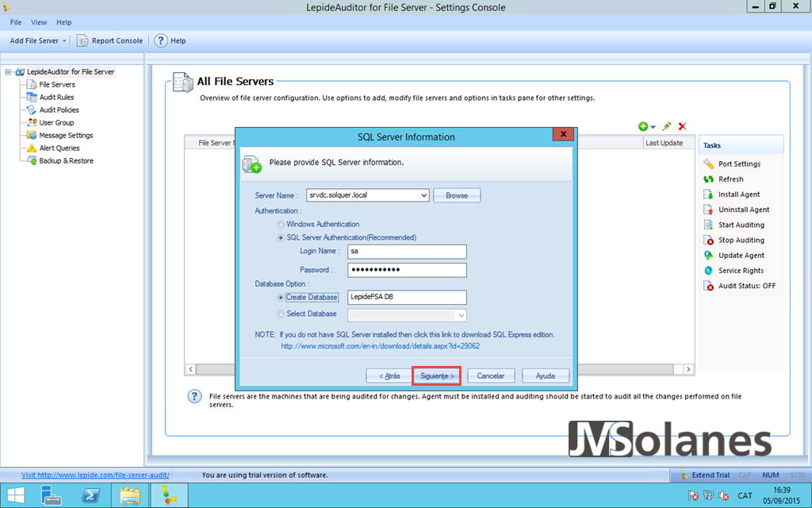Click the Audit Status OFF icon
The height and width of the screenshot is (508, 812).
coord(708,286)
